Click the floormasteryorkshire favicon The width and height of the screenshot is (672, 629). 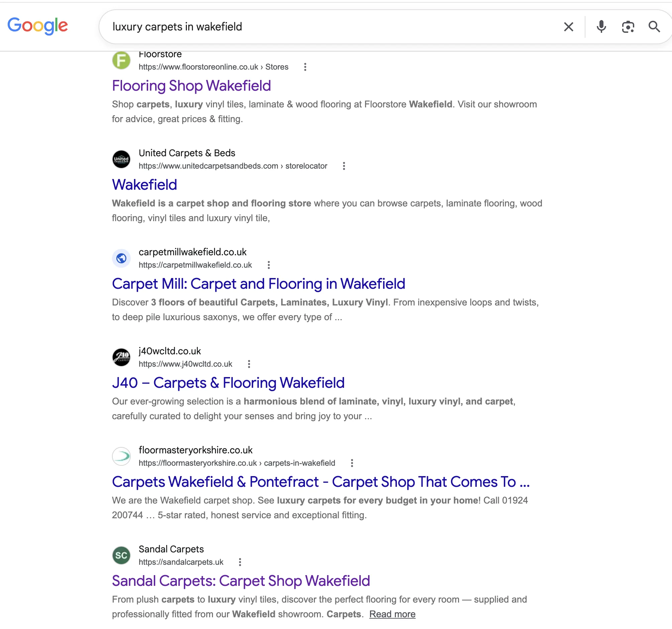click(121, 456)
